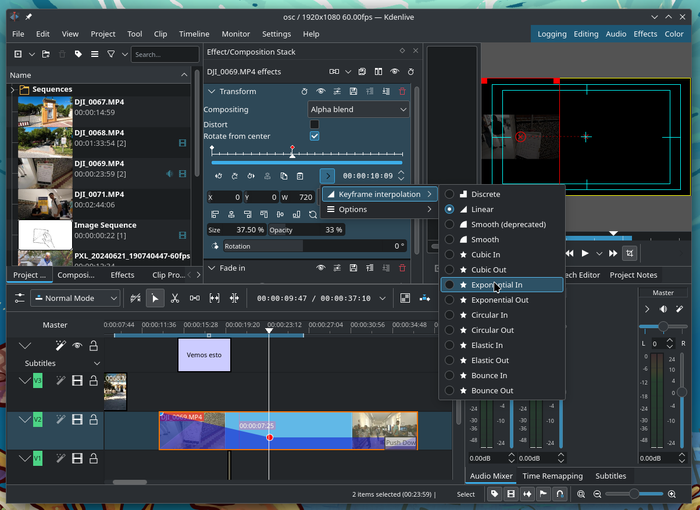Click the spacer tool in timeline toolbar
700x510 pixels.
[194, 298]
